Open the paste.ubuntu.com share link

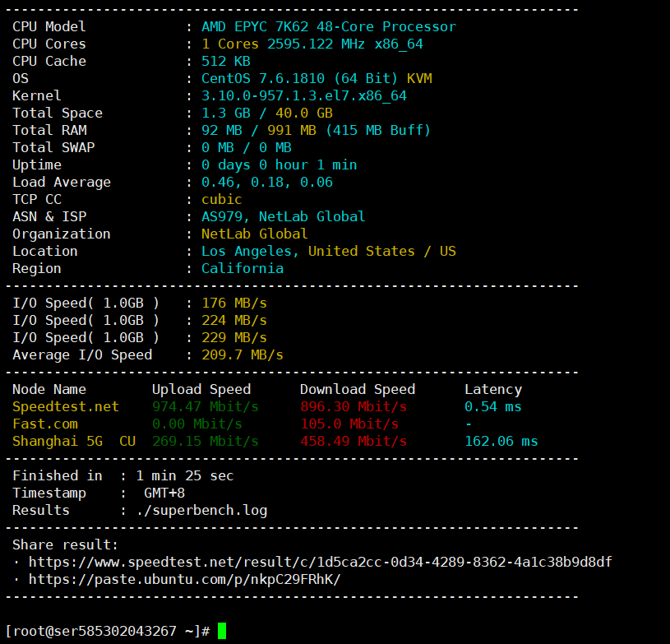tap(184, 579)
